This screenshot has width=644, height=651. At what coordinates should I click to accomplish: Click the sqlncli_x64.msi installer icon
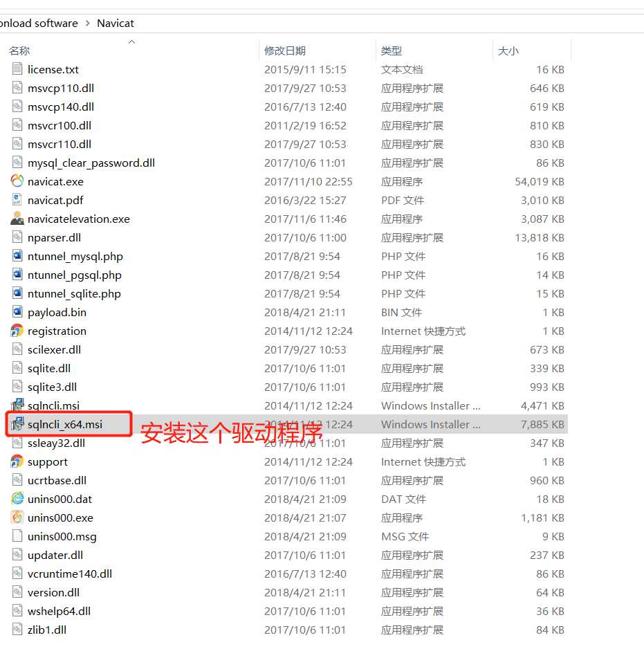[x=17, y=423]
